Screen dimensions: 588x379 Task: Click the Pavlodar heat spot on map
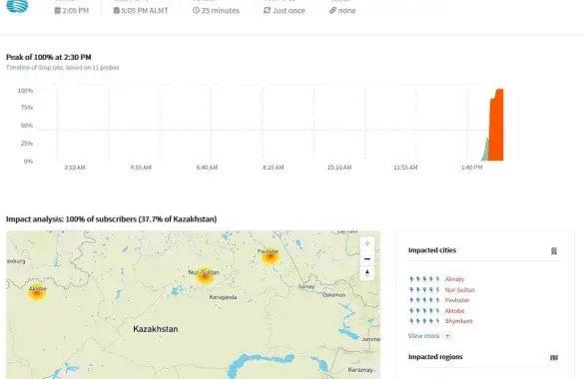pyautogui.click(x=270, y=257)
